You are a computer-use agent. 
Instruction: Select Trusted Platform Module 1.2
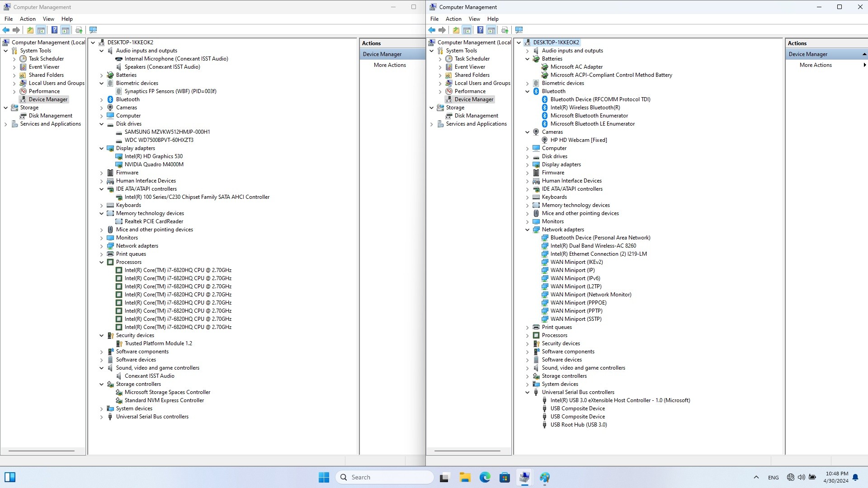[158, 343]
